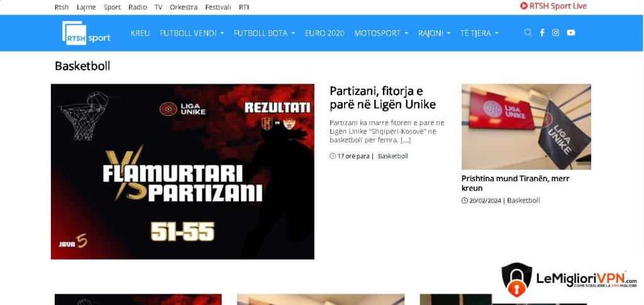Click the '17 orë para' timestamp
644x305 pixels.
tap(353, 156)
